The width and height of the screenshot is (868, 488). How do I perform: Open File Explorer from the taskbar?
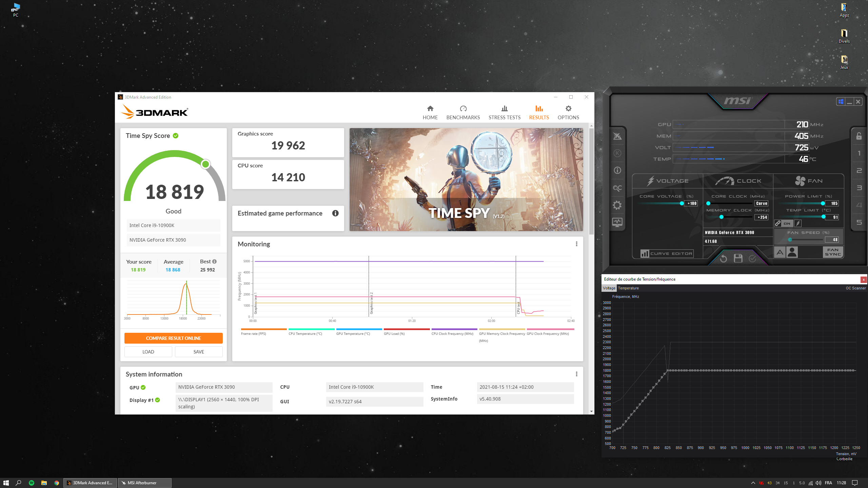pyautogui.click(x=44, y=483)
